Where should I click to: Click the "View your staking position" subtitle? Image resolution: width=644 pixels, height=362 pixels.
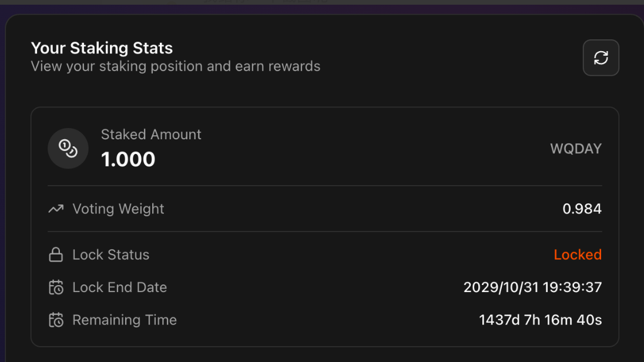[x=175, y=66]
